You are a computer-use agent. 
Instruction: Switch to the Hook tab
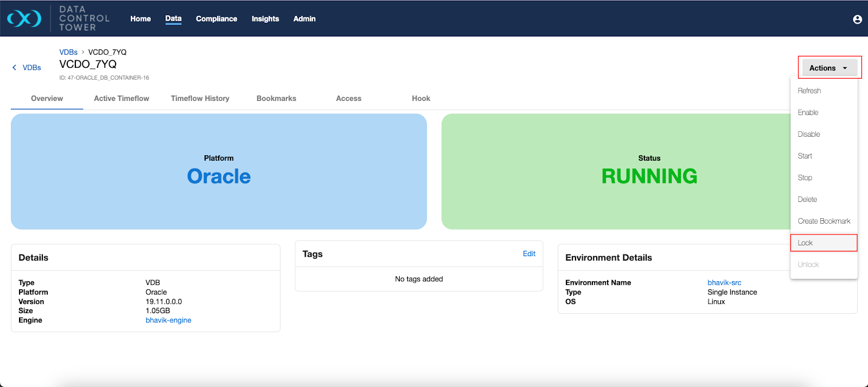click(420, 99)
